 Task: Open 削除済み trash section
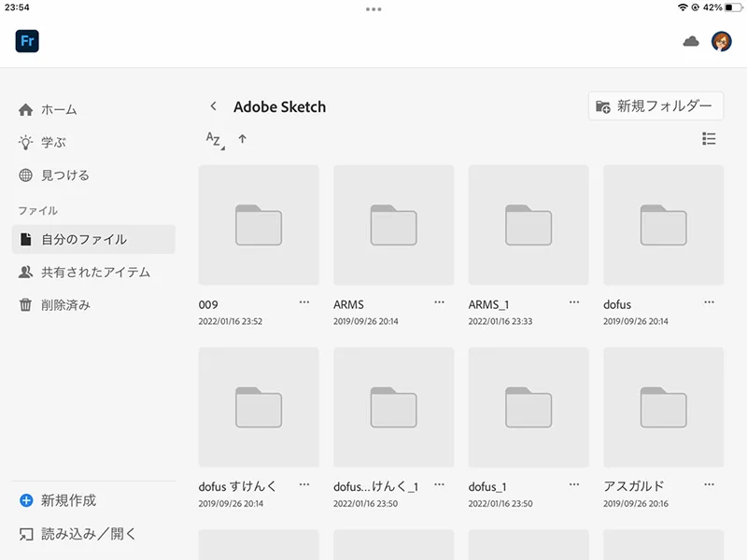pyautogui.click(x=65, y=305)
